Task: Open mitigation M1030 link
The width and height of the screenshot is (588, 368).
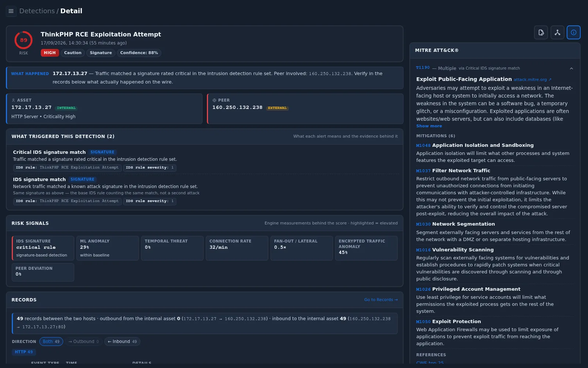Action: 423,224
